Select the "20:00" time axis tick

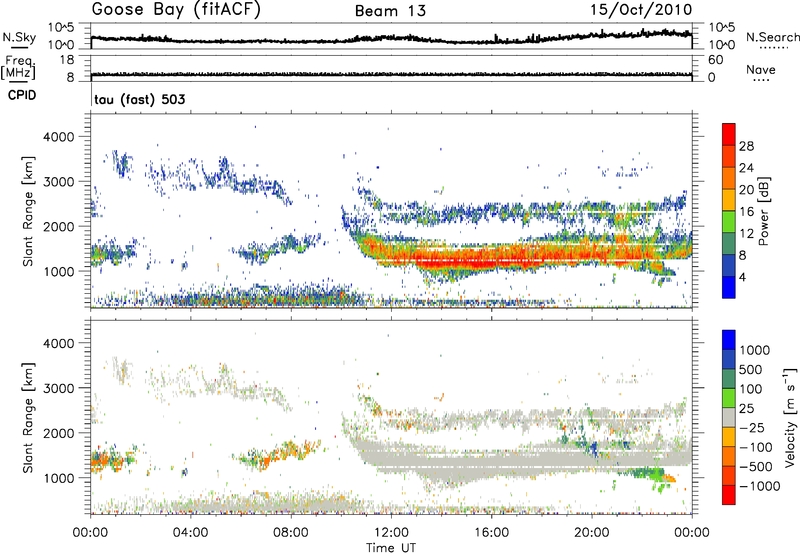591,533
